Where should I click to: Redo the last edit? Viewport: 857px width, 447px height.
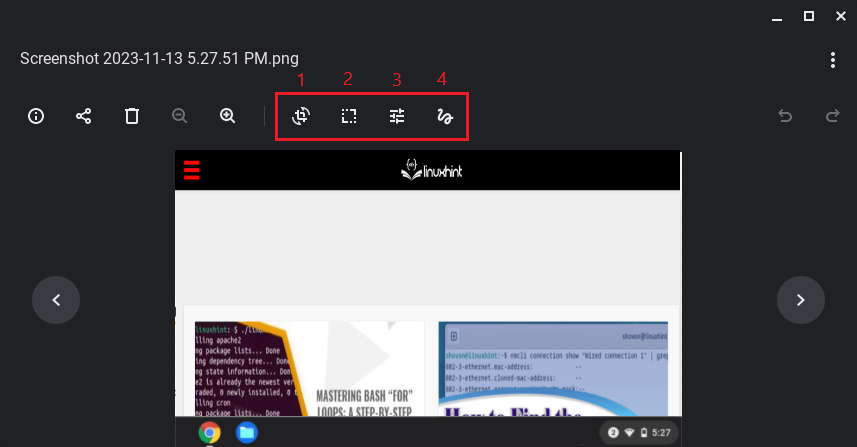coord(832,116)
